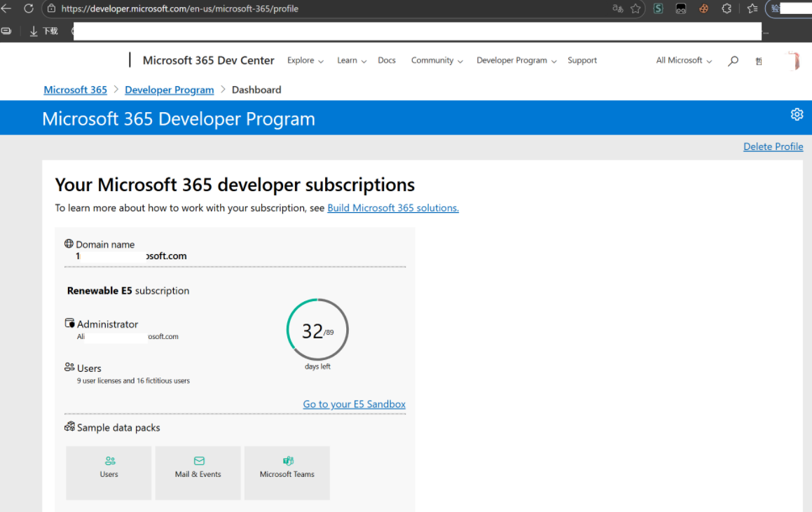The image size is (812, 512).
Task: Select the Mail & Events data pack
Action: tap(198, 473)
